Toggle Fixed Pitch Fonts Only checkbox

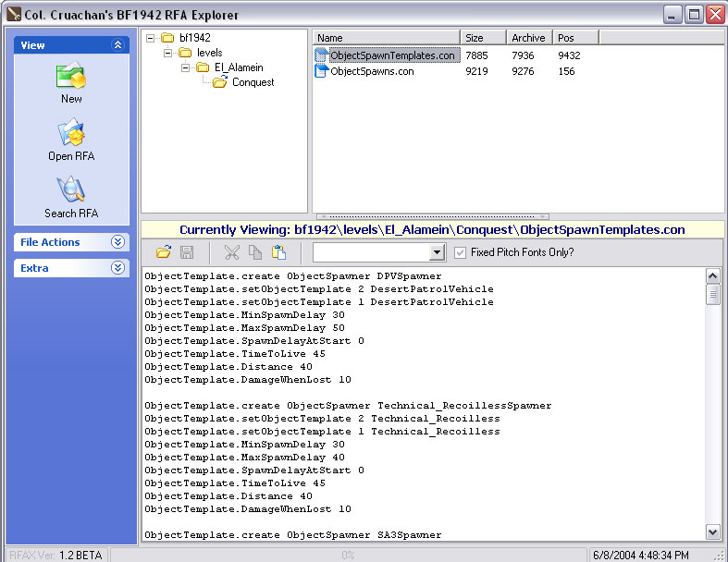point(460,252)
